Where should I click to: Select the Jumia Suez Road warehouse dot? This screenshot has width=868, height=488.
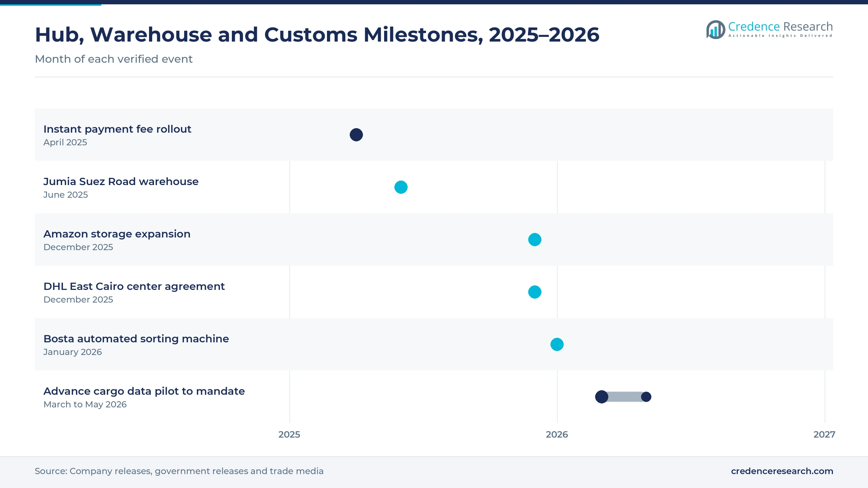click(401, 187)
